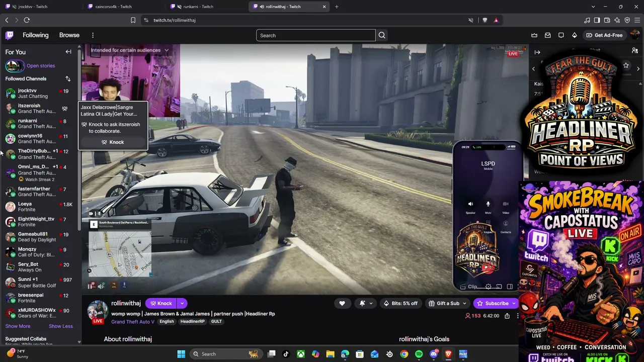Click Show More under followed channels
Image resolution: width=644 pixels, height=362 pixels.
(x=18, y=326)
